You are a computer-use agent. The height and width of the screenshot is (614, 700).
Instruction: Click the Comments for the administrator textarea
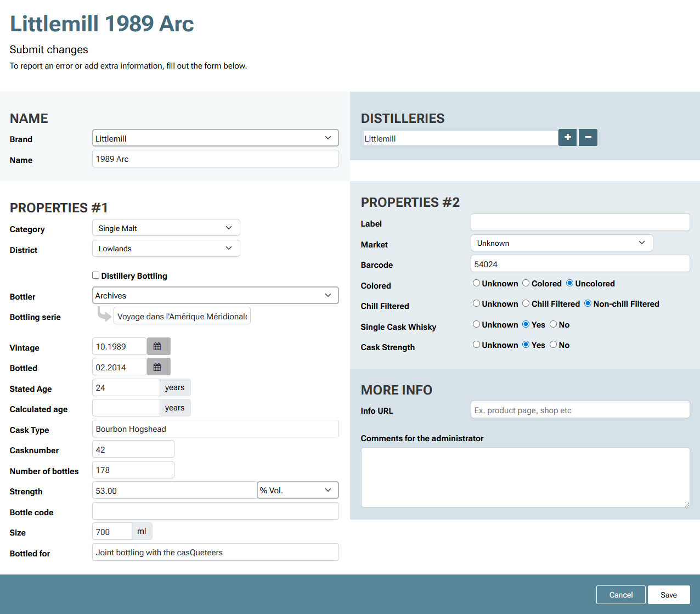[x=525, y=477]
